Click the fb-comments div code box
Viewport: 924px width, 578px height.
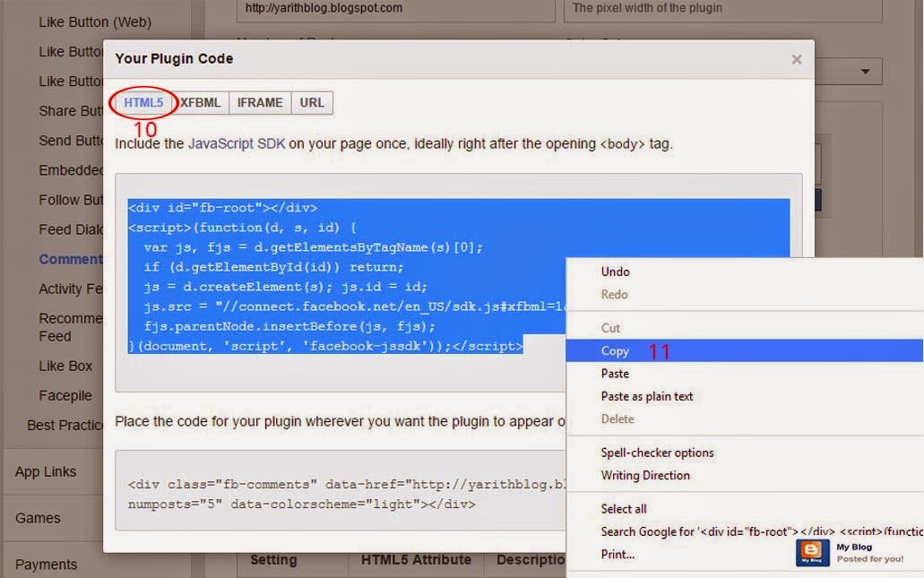[x=341, y=490]
